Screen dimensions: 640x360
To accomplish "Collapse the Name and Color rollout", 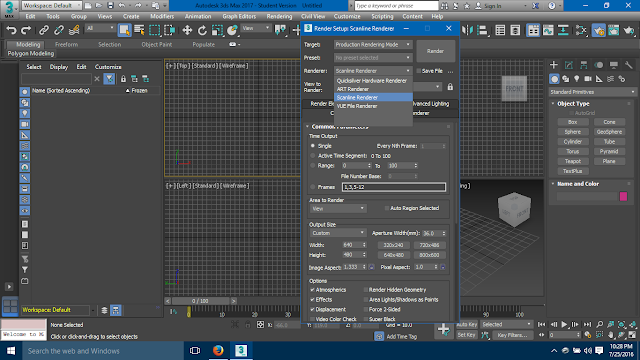I will pos(553,184).
